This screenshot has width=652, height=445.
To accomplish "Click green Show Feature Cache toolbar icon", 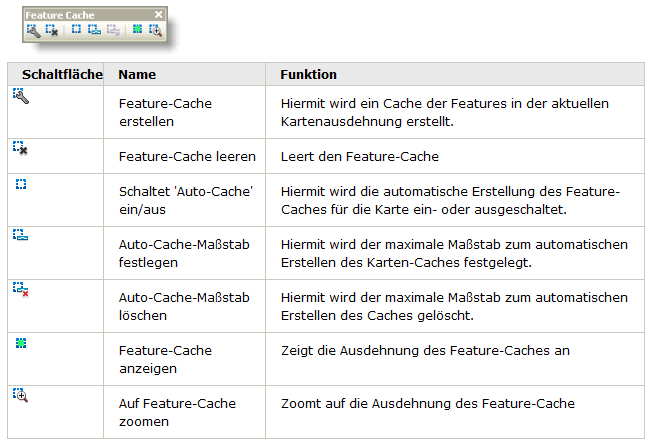I will (x=137, y=31).
